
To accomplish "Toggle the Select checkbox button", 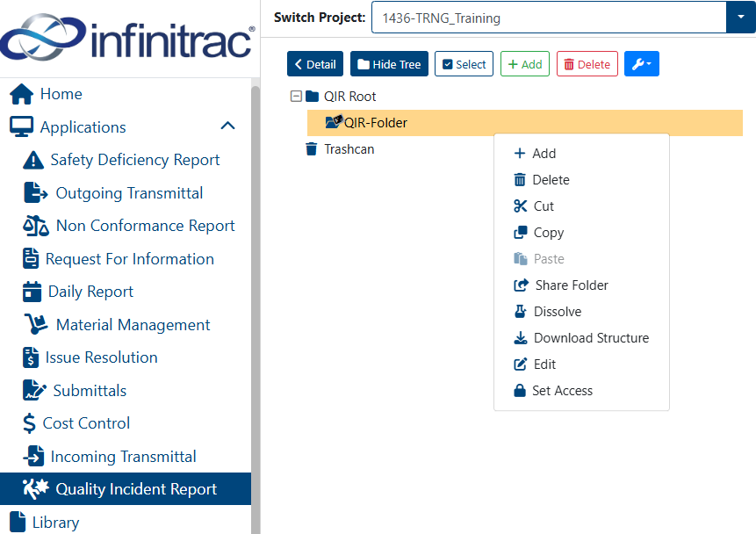I will (x=464, y=63).
